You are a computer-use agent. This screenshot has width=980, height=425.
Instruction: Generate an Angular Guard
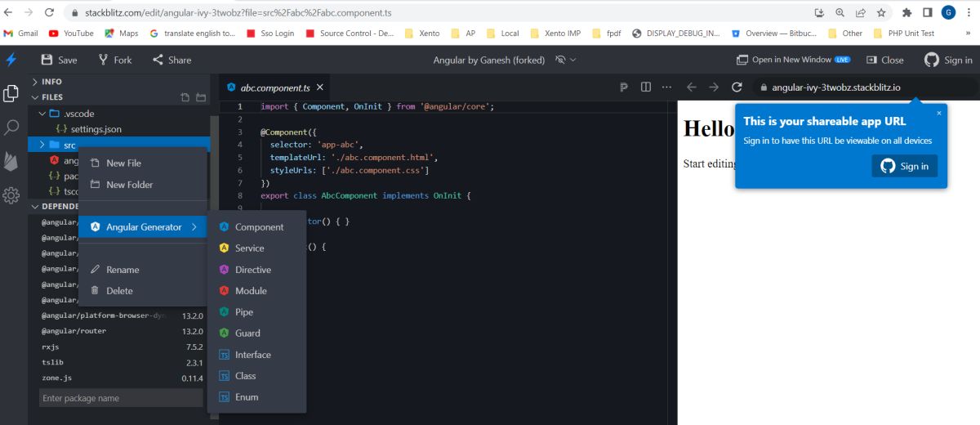[x=256, y=333]
